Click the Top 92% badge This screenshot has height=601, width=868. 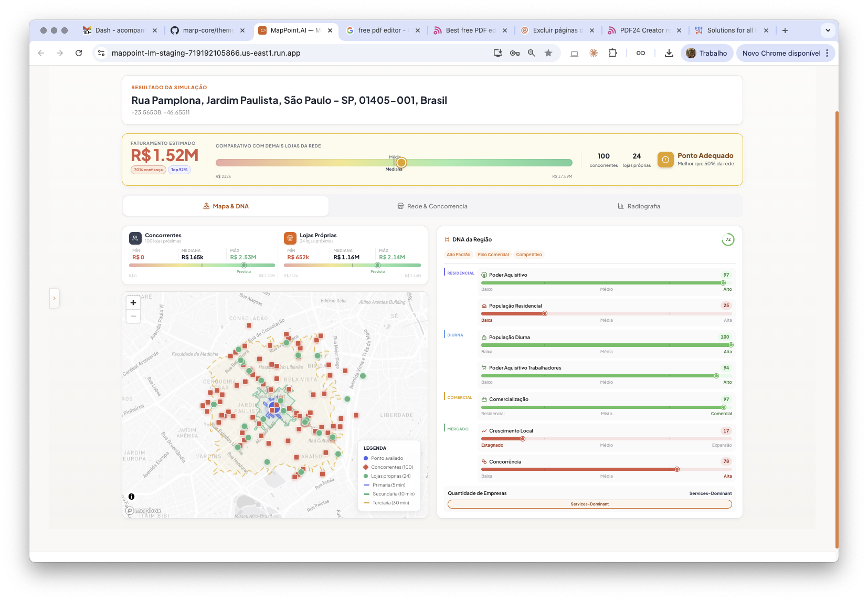point(179,170)
